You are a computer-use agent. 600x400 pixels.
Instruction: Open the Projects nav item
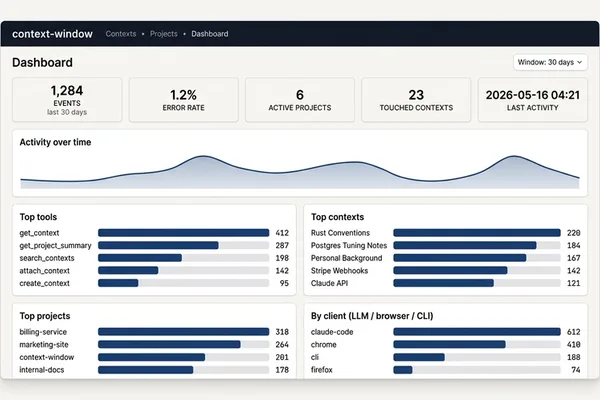pos(164,34)
